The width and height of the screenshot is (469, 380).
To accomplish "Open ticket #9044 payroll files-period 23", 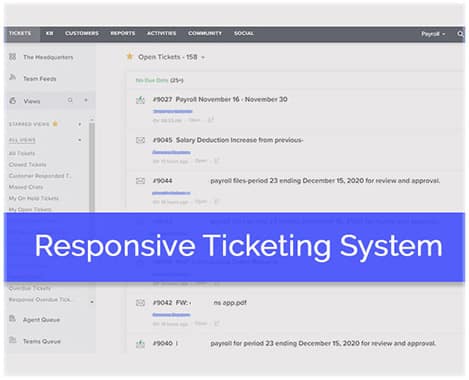I will pyautogui.click(x=296, y=181).
